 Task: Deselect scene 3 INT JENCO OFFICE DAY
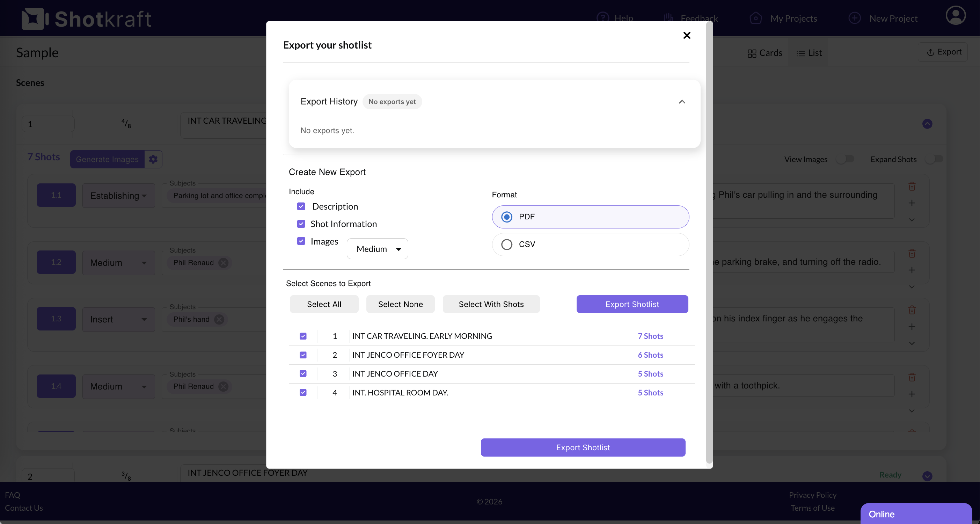coord(303,374)
